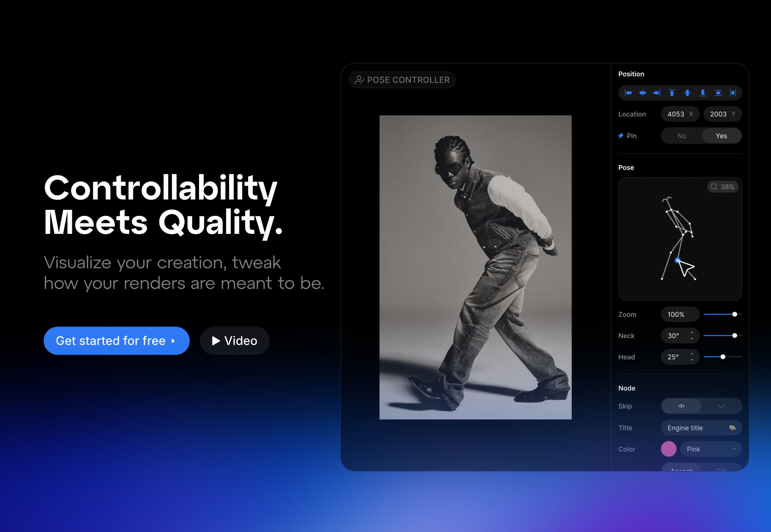
Task: Select the first Skip toggle option
Action: pyautogui.click(x=681, y=406)
